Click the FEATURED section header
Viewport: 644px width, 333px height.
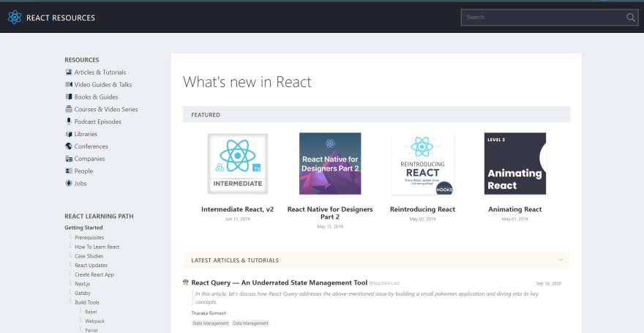coord(376,115)
